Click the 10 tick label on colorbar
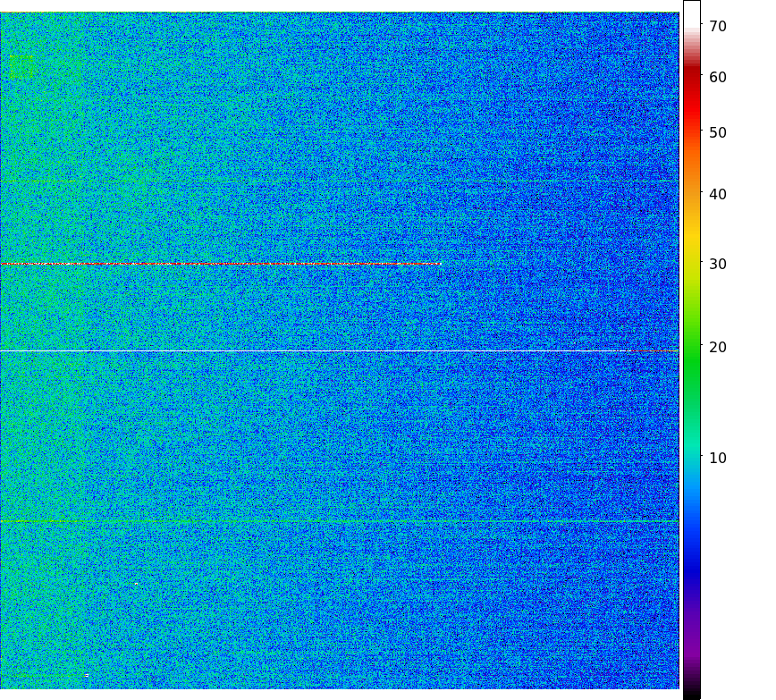The height and width of the screenshot is (700, 776). (717, 459)
